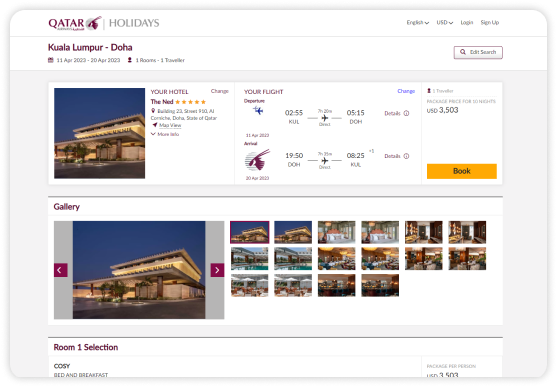
Task: Change the selected flight
Action: (x=406, y=91)
